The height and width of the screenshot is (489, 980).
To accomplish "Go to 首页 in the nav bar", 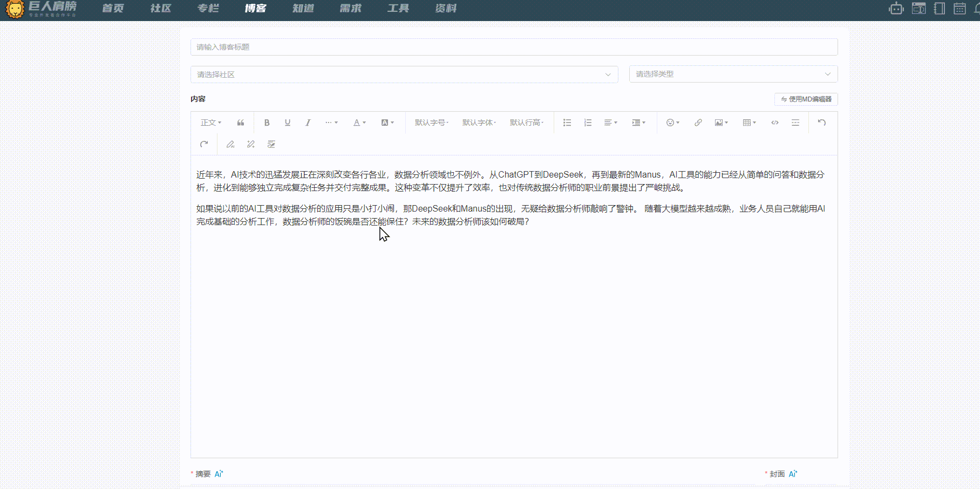I will click(113, 8).
